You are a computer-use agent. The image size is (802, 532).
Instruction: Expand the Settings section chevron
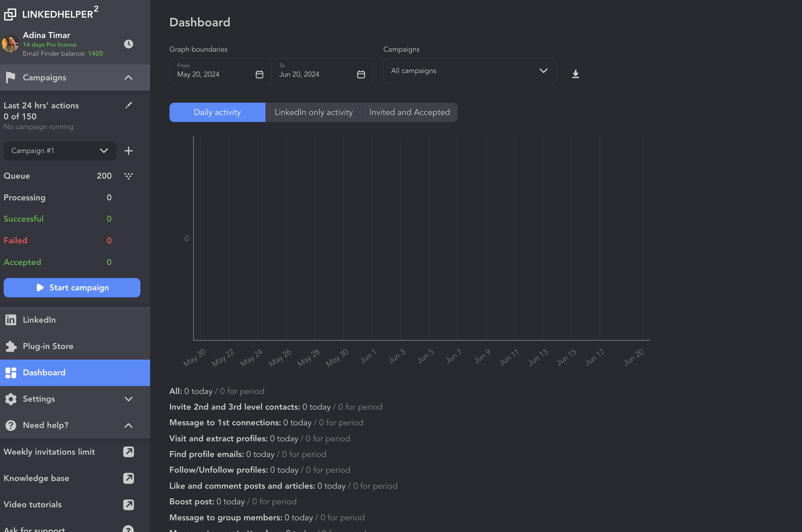(x=128, y=399)
